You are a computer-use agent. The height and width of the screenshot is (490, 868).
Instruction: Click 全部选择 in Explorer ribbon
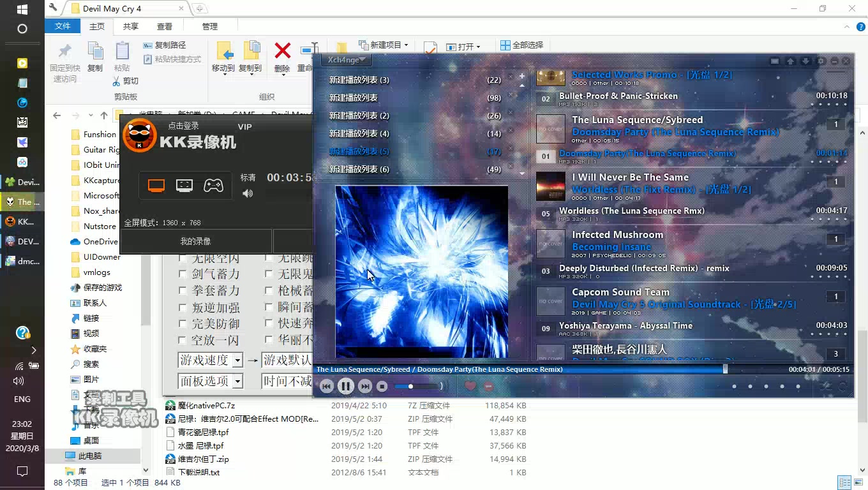click(x=521, y=45)
